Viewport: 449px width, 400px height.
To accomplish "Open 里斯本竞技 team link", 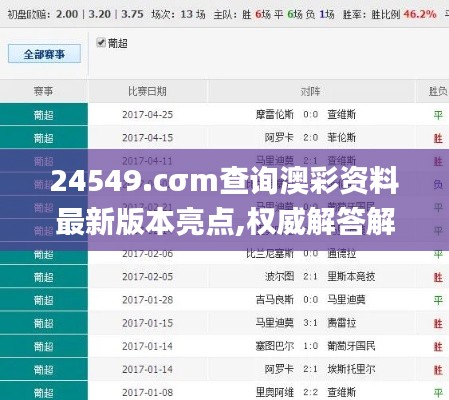I will [351, 276].
